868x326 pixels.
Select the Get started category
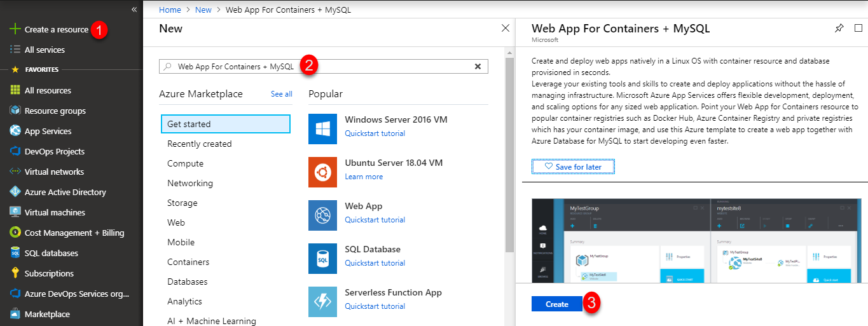click(226, 124)
